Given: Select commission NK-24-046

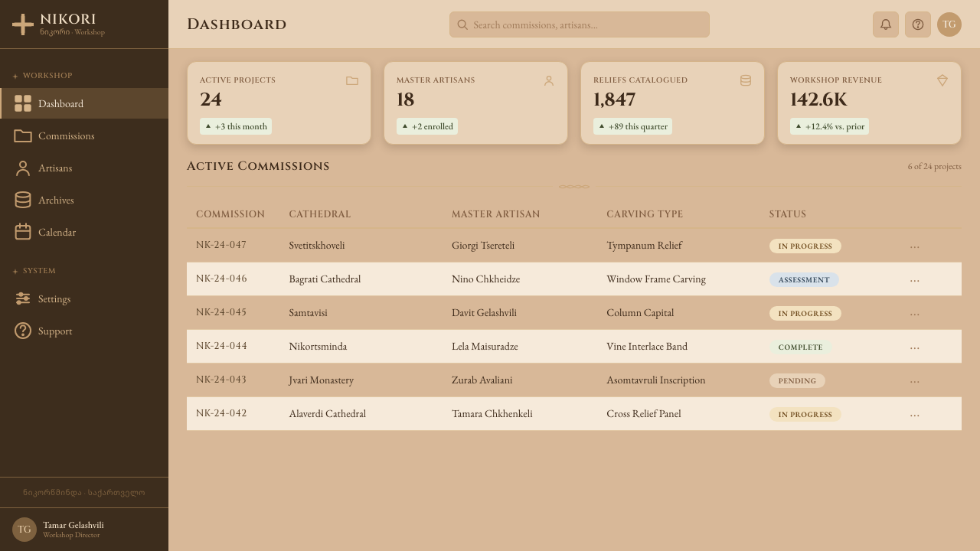Looking at the screenshot, I should click(221, 279).
